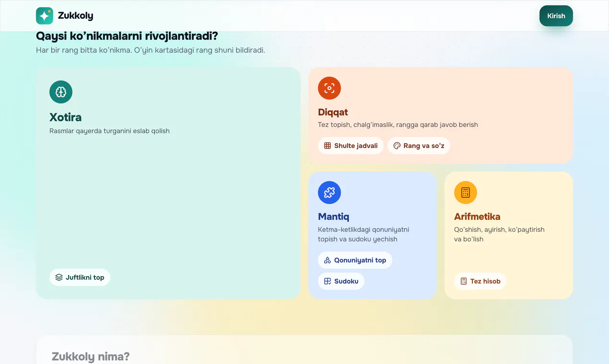Open the Sudoku game
This screenshot has width=609, height=364.
pyautogui.click(x=341, y=281)
